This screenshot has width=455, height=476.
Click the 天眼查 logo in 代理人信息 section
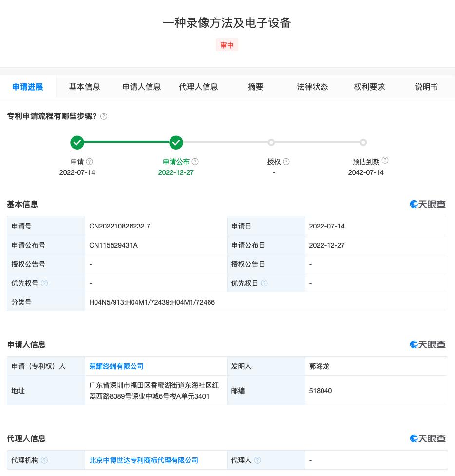(427, 438)
